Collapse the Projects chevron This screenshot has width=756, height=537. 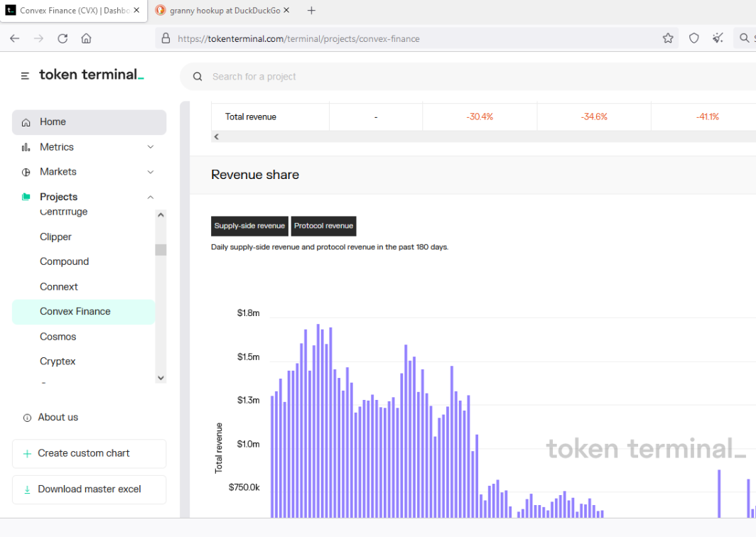151,197
